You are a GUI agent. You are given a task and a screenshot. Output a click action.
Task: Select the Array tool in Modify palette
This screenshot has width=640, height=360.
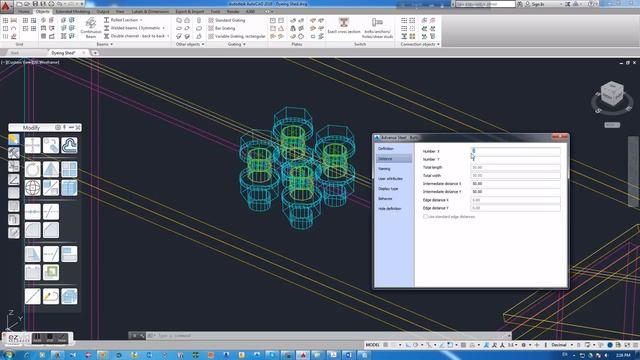69,169
